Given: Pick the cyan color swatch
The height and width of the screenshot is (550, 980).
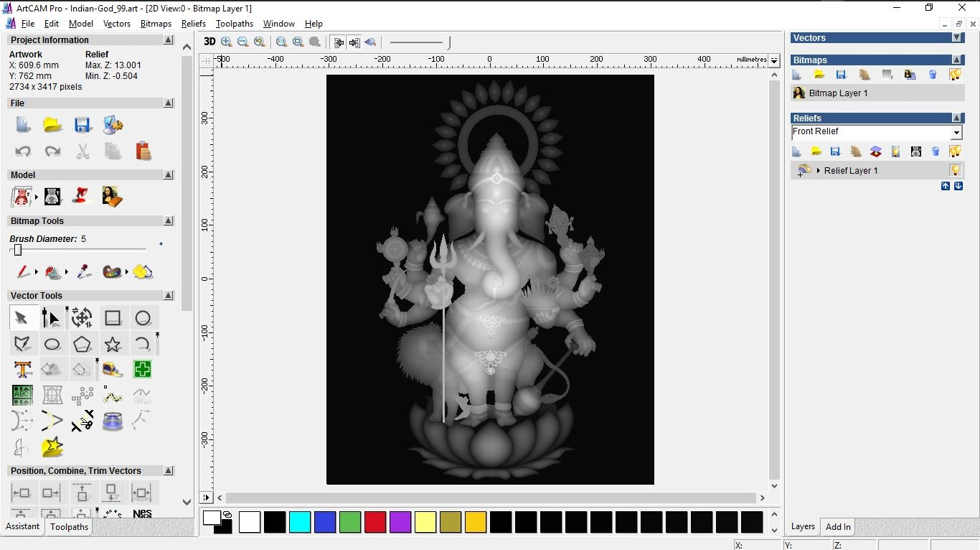Looking at the screenshot, I should tap(300, 522).
